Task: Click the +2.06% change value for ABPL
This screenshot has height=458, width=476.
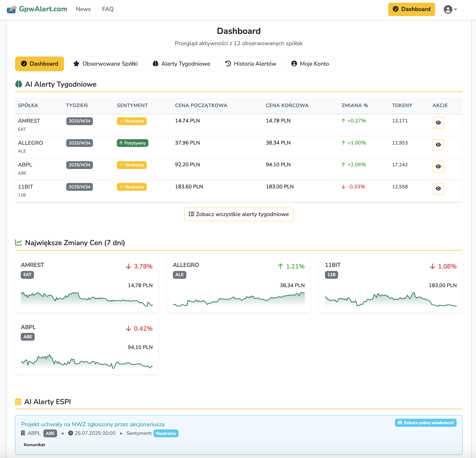Action: pos(354,165)
